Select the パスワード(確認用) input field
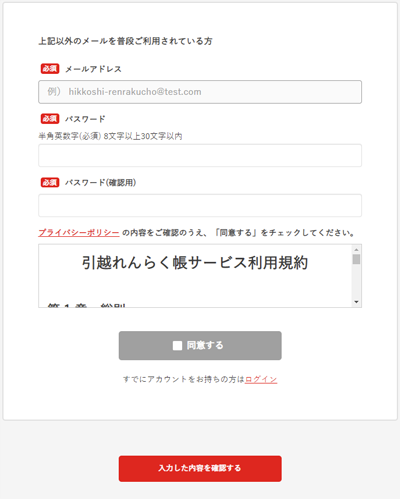 200,205
